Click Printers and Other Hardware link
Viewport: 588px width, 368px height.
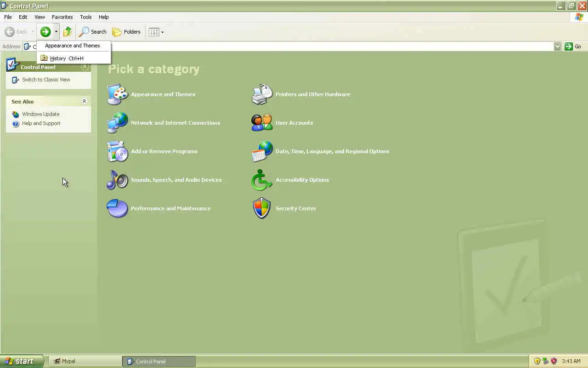[x=313, y=94]
